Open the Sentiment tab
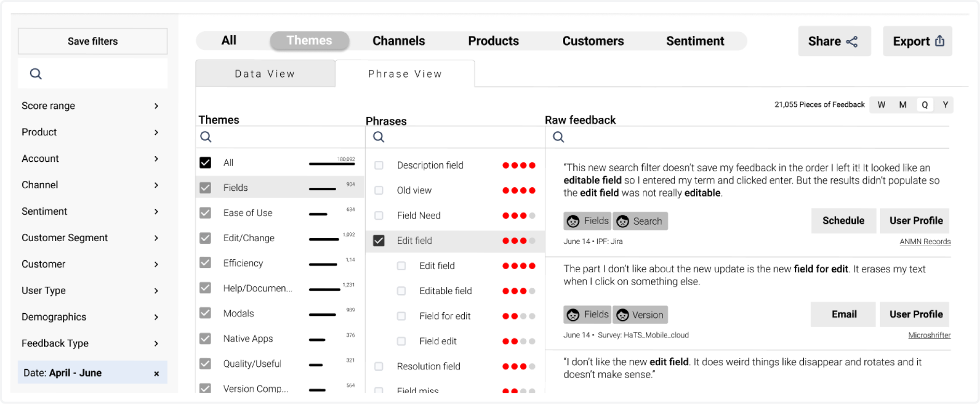This screenshot has height=404, width=980. pos(695,41)
